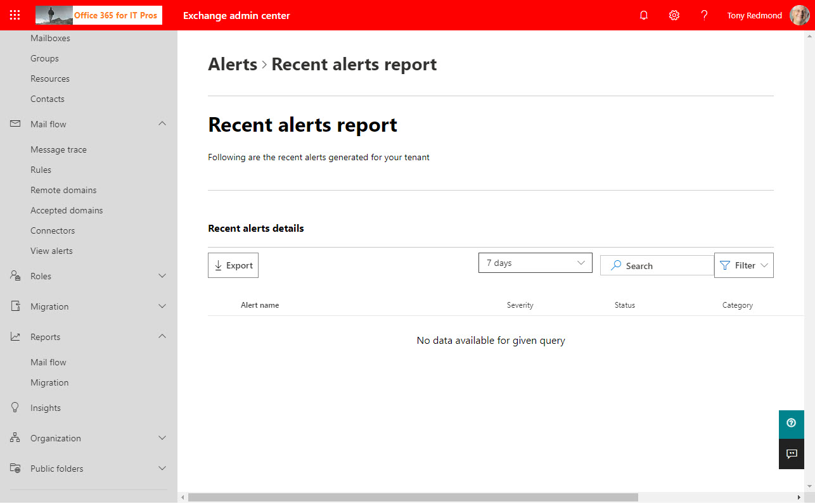Select Message trace in sidebar
815x504 pixels.
(58, 149)
